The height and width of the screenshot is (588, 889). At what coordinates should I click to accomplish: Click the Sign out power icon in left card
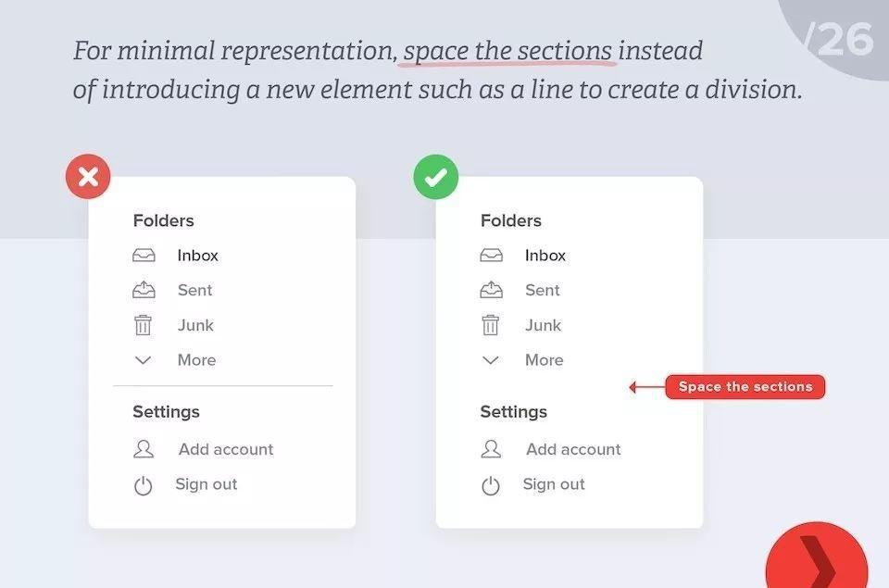tap(143, 485)
